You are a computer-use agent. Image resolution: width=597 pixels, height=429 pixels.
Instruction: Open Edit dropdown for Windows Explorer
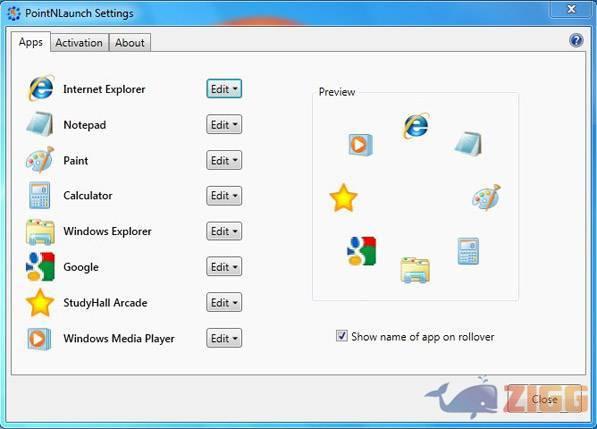tap(224, 231)
